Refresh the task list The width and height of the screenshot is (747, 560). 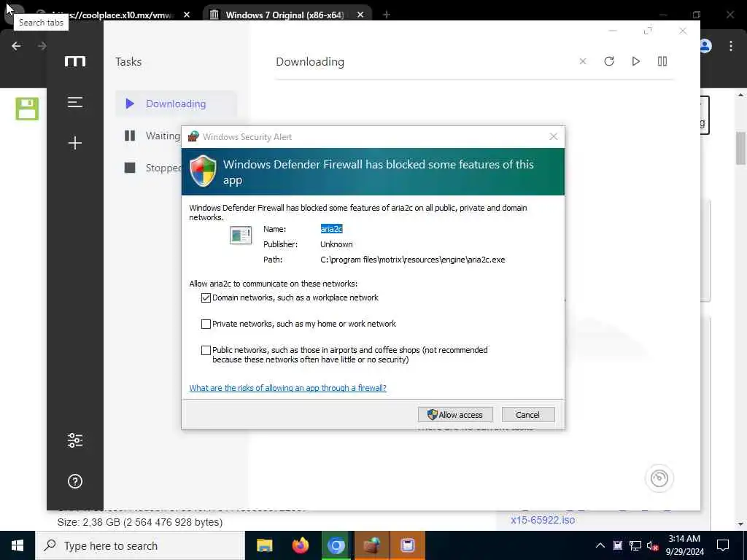point(609,61)
